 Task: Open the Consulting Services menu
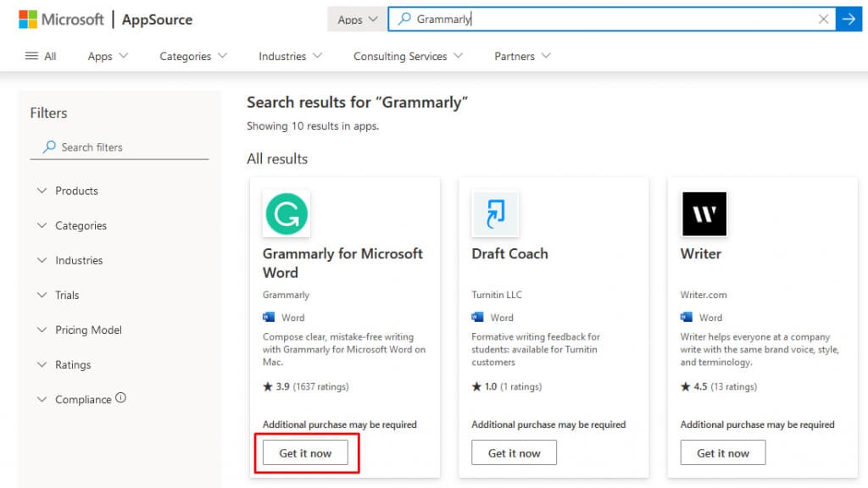408,56
